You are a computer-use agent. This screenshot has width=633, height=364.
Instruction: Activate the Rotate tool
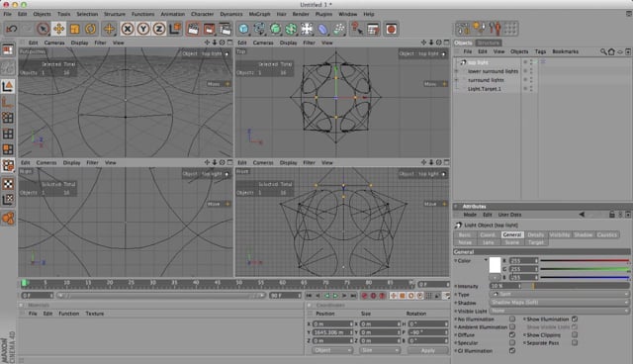(x=90, y=29)
